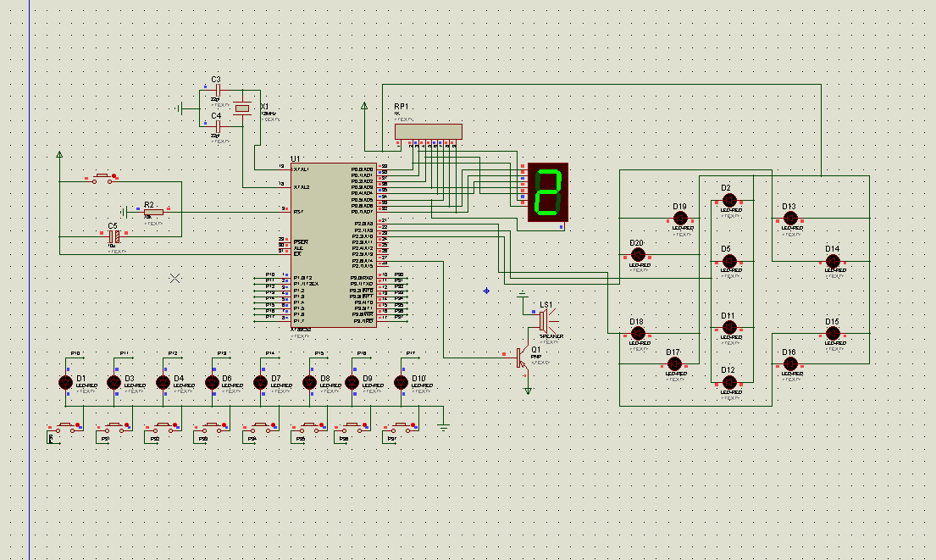Screen dimensions: 936x560
Task: Select LED D8
Action: coord(309,383)
